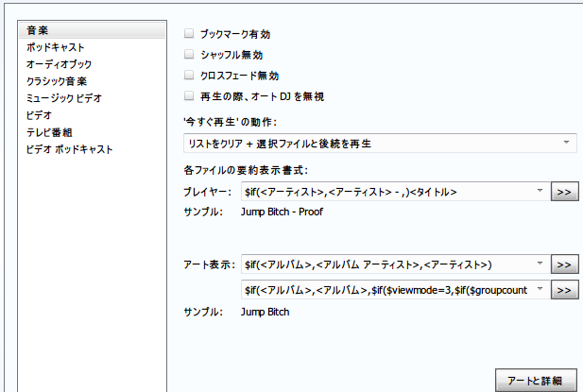Image resolution: width=583 pixels, height=392 pixels.
Task: Select ビデオ ポッドキャスト category
Action: [x=69, y=148]
